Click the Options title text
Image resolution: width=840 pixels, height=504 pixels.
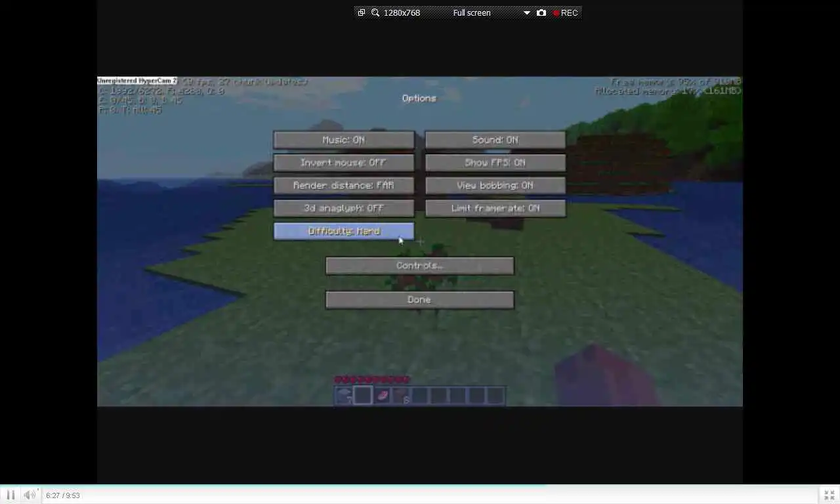(419, 98)
